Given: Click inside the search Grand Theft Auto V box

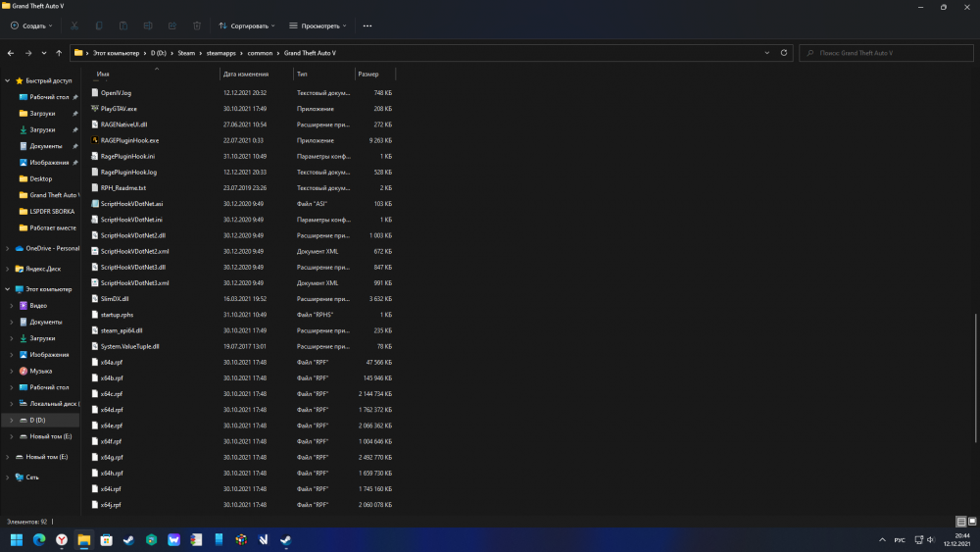Looking at the screenshot, I should tap(886, 53).
